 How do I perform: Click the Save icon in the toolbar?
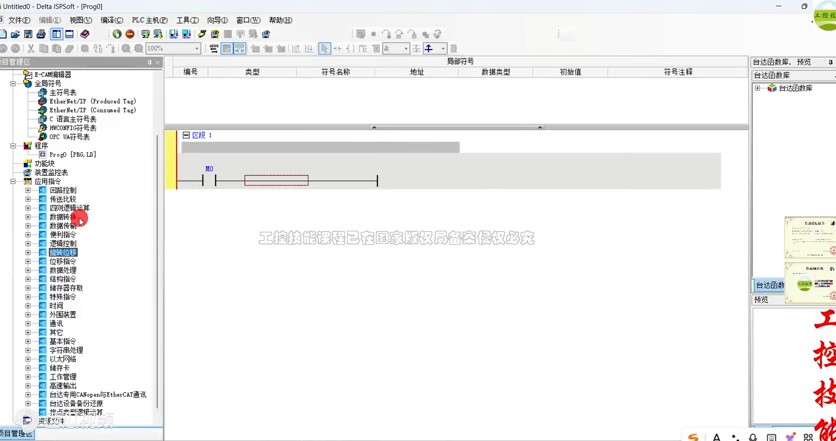click(29, 34)
